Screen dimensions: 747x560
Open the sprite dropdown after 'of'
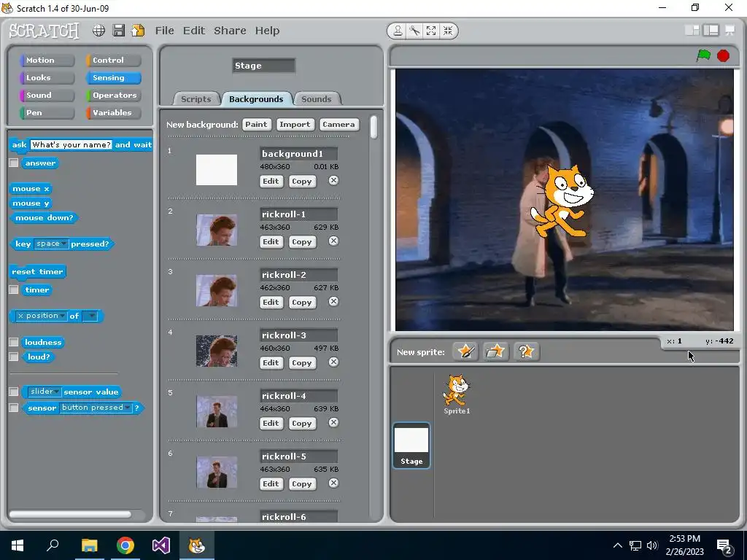[90, 316]
